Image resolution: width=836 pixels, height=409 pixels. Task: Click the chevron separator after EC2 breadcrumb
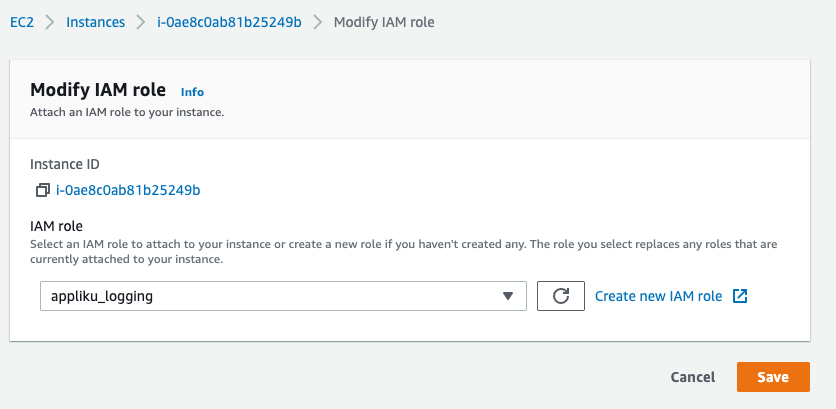pyautogui.click(x=50, y=22)
